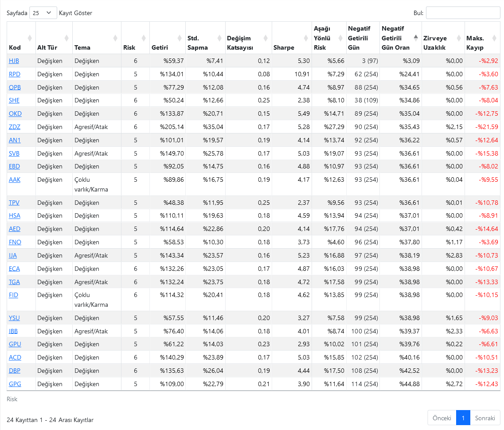
Task: Go to previous page with Önceki
Action: 441,418
